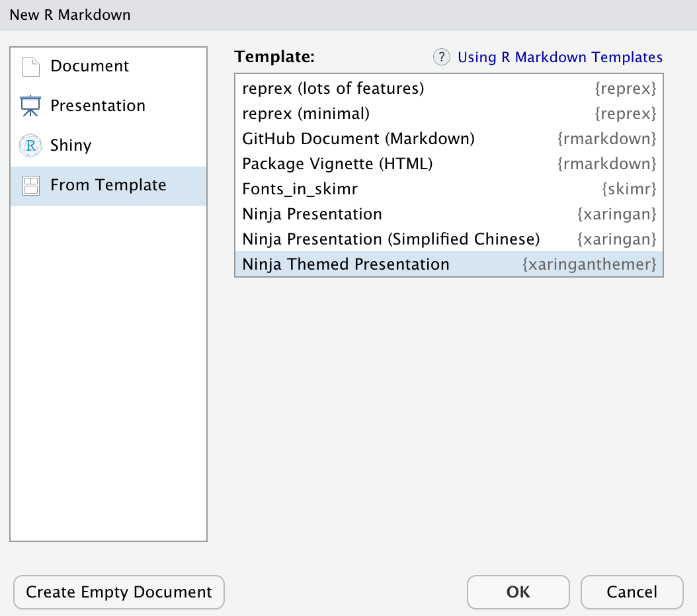The height and width of the screenshot is (616, 697).
Task: Choose Package Vignette (HTML) template
Action: [x=449, y=164]
